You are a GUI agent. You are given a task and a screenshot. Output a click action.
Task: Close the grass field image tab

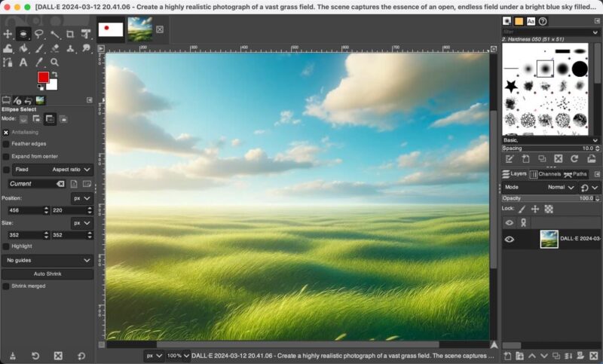point(160,29)
